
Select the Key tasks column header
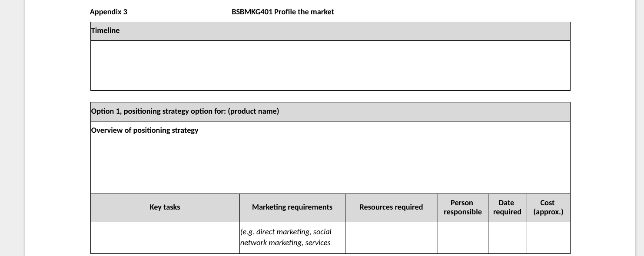tap(165, 207)
